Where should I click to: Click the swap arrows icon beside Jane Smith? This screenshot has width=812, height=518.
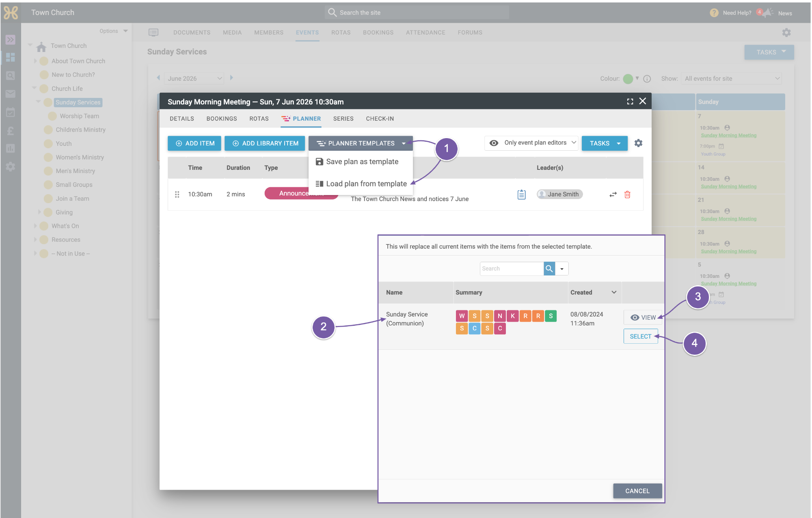click(613, 195)
